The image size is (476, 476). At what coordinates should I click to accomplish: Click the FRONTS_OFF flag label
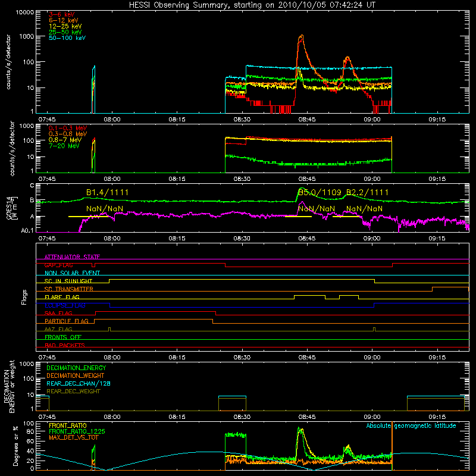[63, 337]
